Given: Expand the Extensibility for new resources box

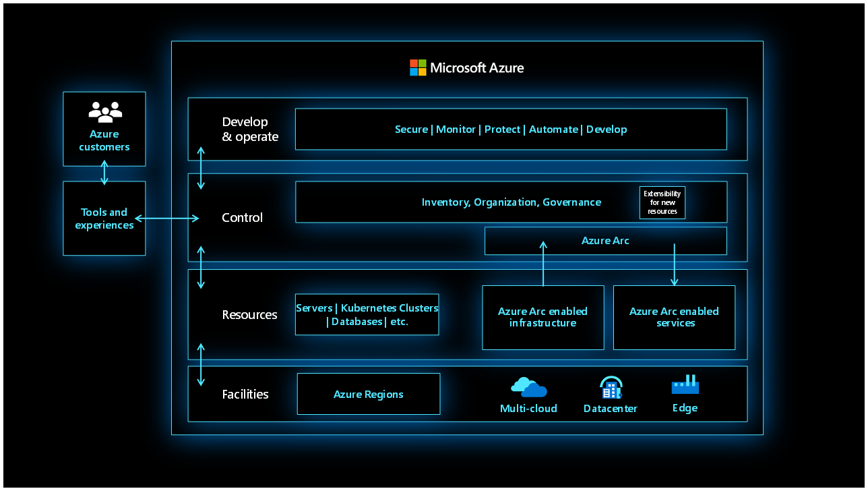Looking at the screenshot, I should [x=662, y=202].
